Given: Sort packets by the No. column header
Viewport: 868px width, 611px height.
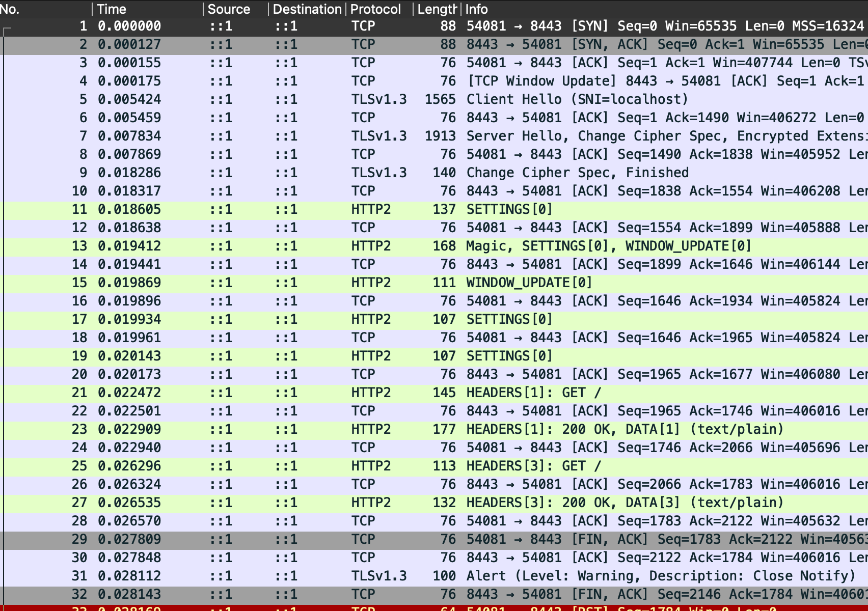Looking at the screenshot, I should [46, 9].
